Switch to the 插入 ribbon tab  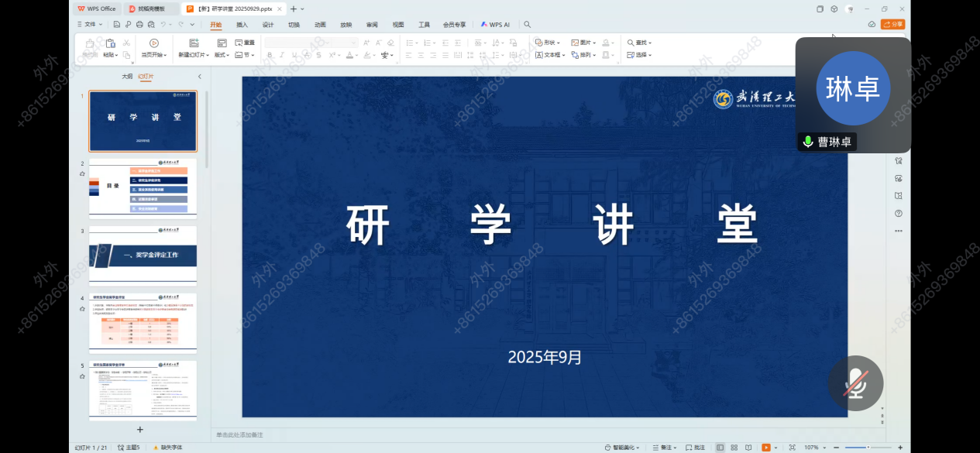click(242, 25)
